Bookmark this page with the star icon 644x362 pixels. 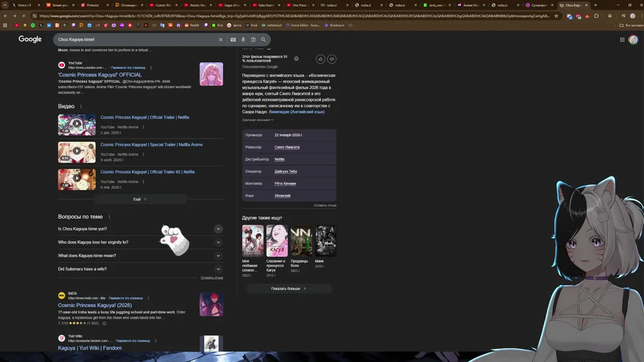556,16
